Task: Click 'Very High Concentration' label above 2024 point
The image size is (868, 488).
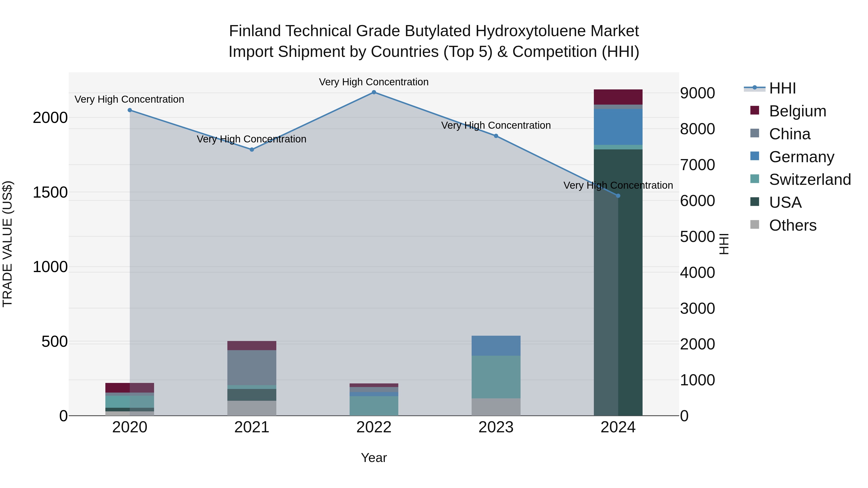Action: click(618, 185)
